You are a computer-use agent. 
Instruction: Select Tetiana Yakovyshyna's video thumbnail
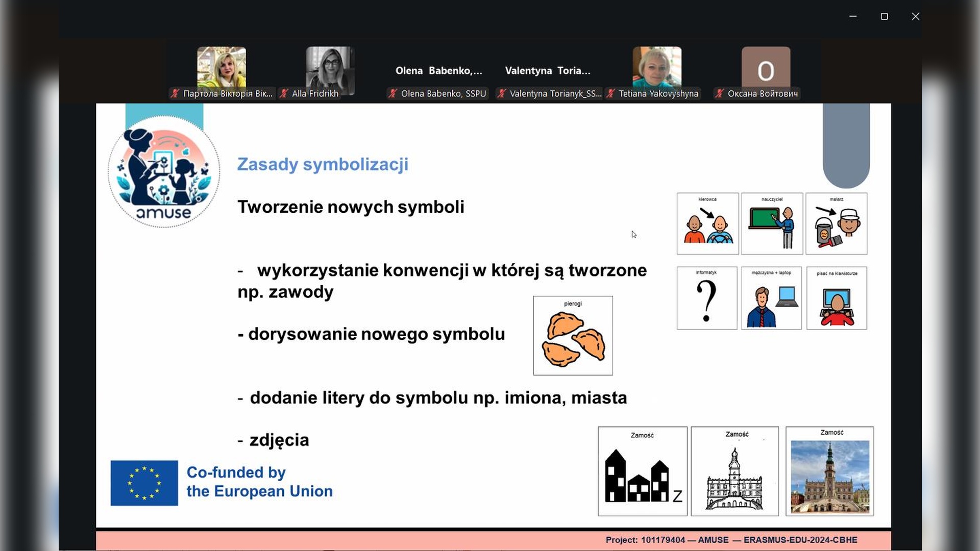pos(657,67)
